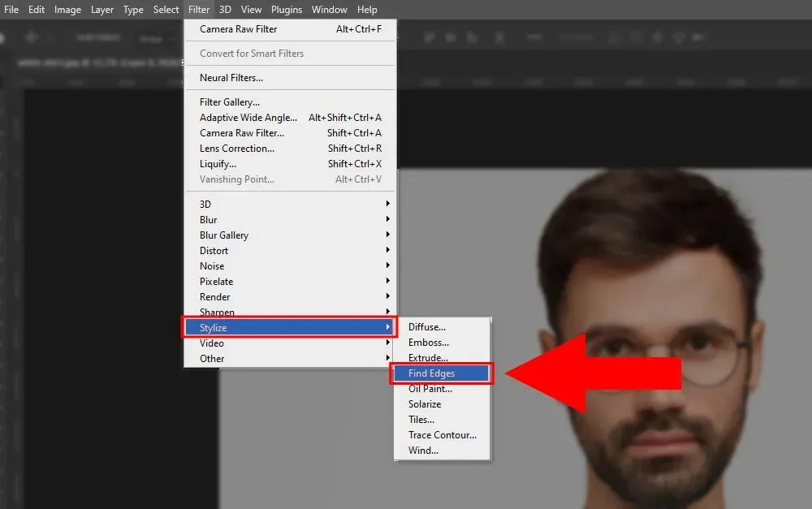Choose Convert for Smart Filters
Viewport: 812px width, 509px height.
[x=291, y=54]
